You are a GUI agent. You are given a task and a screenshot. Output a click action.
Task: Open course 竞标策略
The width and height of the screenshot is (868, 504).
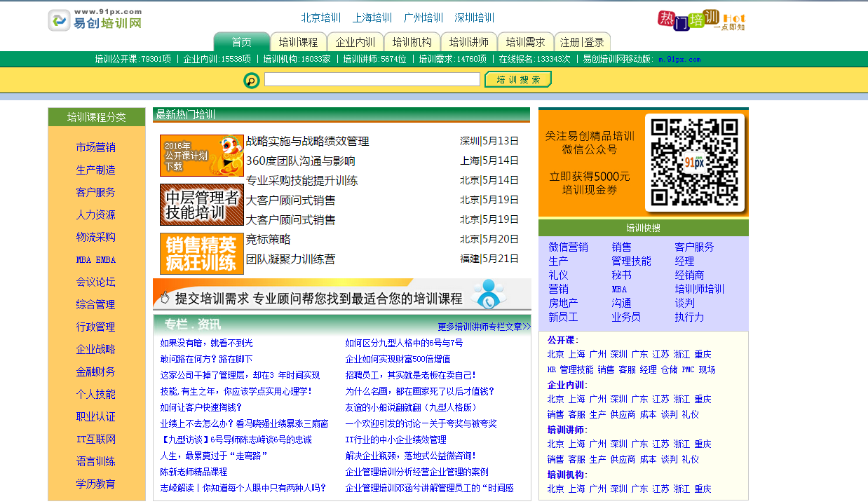[x=268, y=239]
